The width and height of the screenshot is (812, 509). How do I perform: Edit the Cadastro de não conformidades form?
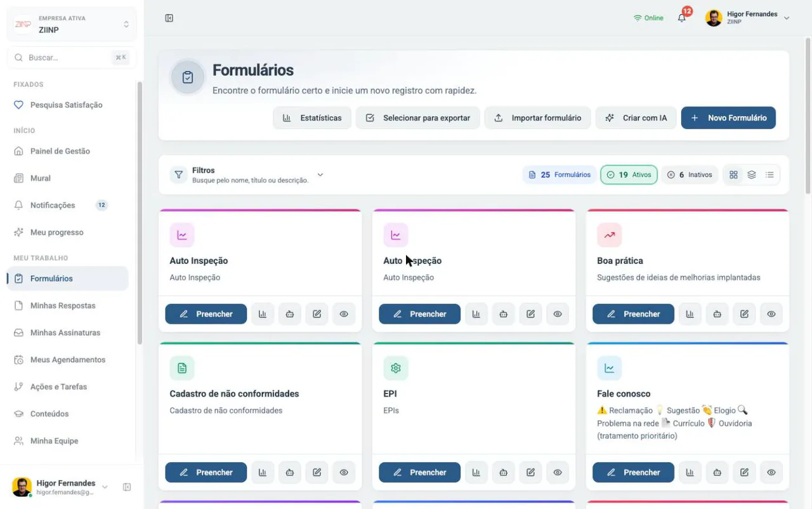(x=317, y=472)
